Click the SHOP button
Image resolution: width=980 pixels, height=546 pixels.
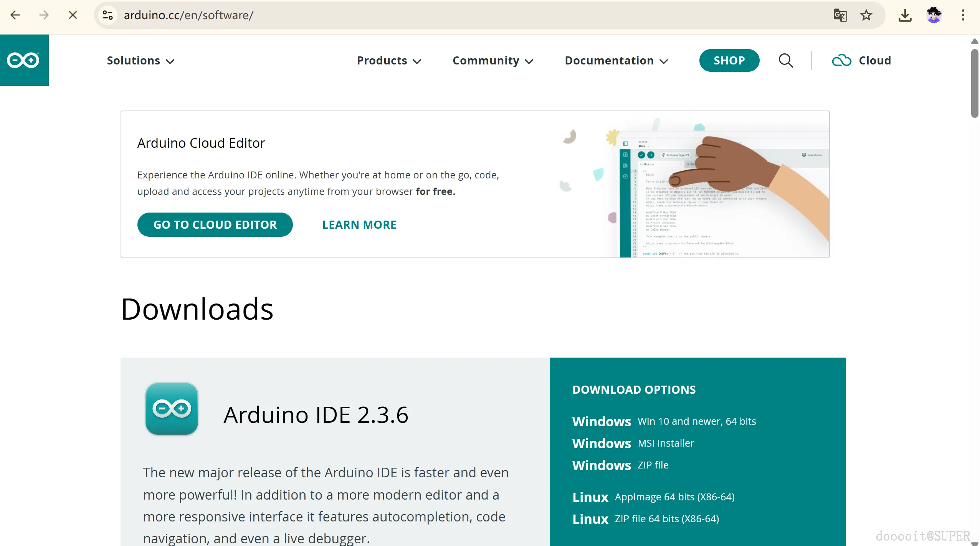tap(729, 61)
